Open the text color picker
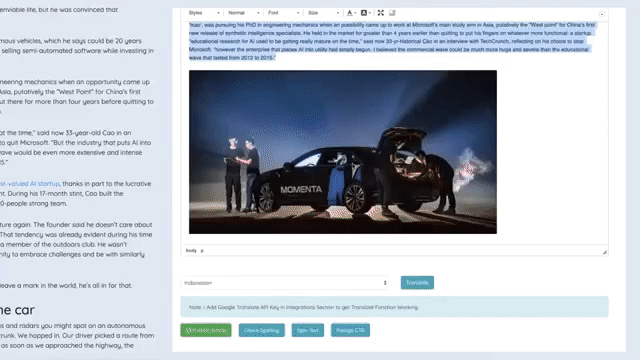640x360 pixels. [351, 13]
